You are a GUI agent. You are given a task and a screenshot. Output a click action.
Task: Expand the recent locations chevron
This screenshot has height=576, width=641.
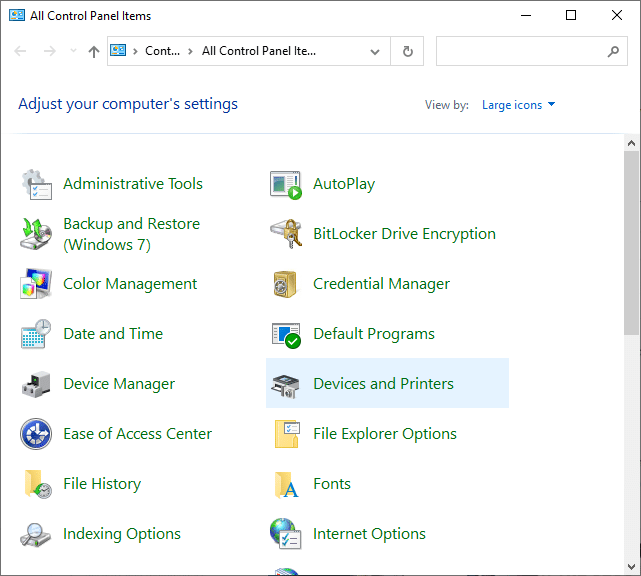click(72, 51)
